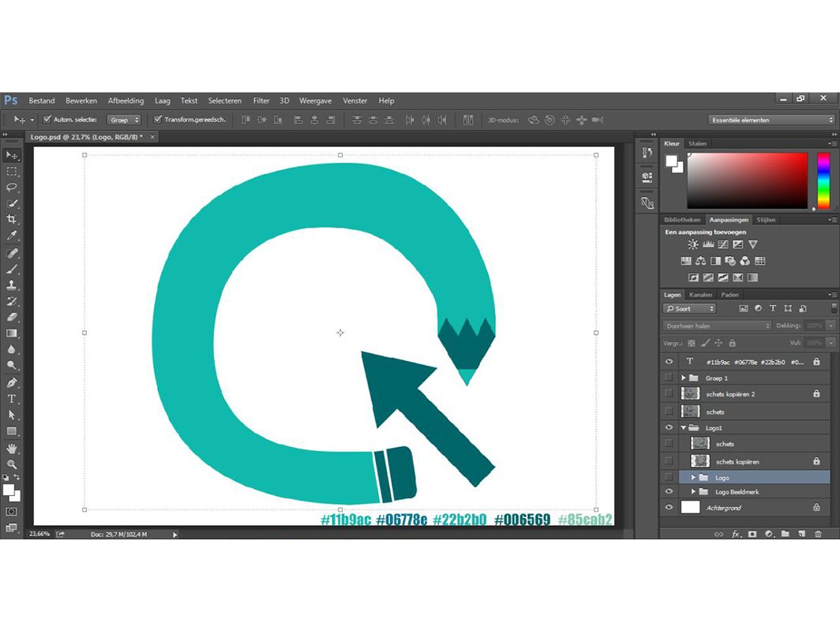Select the Blur tool
The height and width of the screenshot is (631, 840).
12,349
